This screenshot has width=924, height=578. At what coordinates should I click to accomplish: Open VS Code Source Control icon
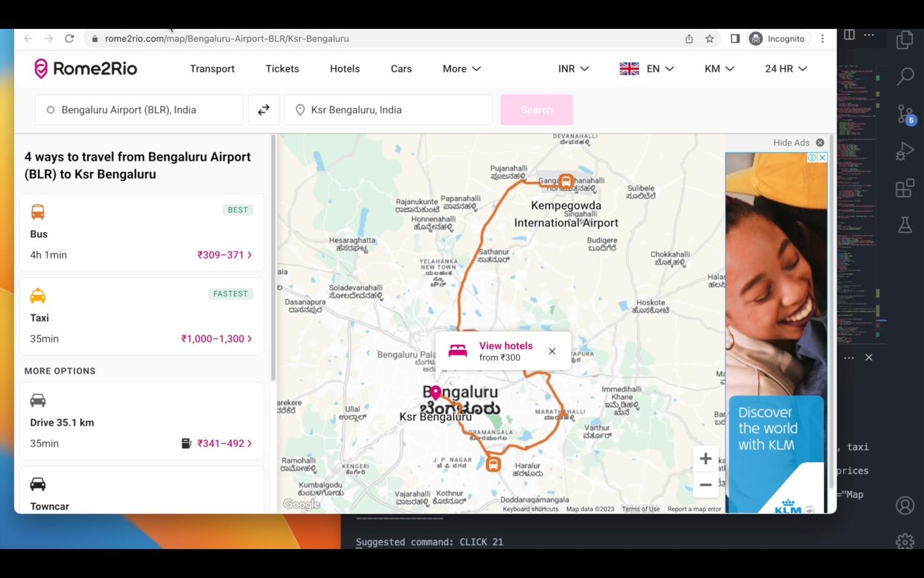[906, 114]
